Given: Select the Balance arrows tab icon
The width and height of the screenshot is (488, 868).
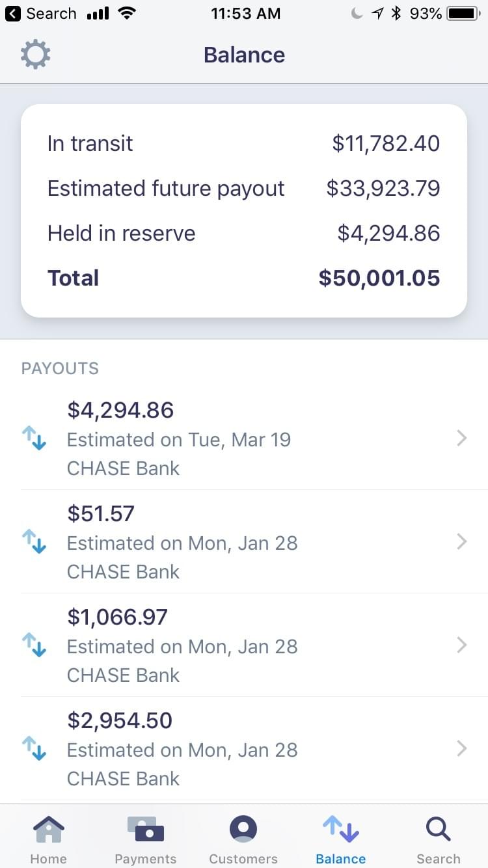Looking at the screenshot, I should tap(341, 830).
